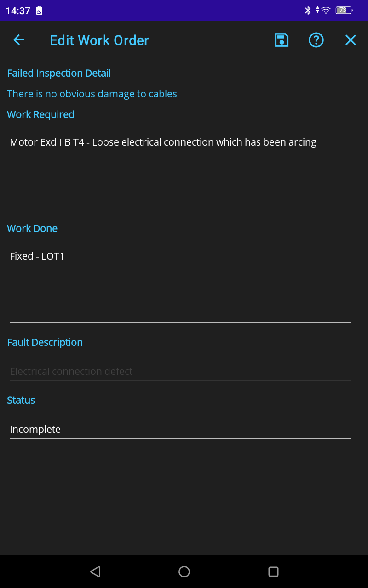
Task: Tap the battery level indicator
Action: tap(344, 10)
